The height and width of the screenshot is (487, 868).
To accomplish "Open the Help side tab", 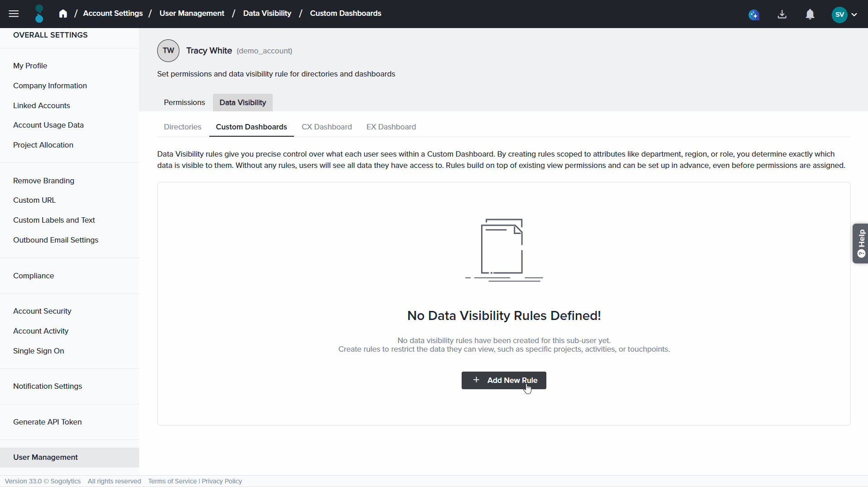I will tap(861, 243).
